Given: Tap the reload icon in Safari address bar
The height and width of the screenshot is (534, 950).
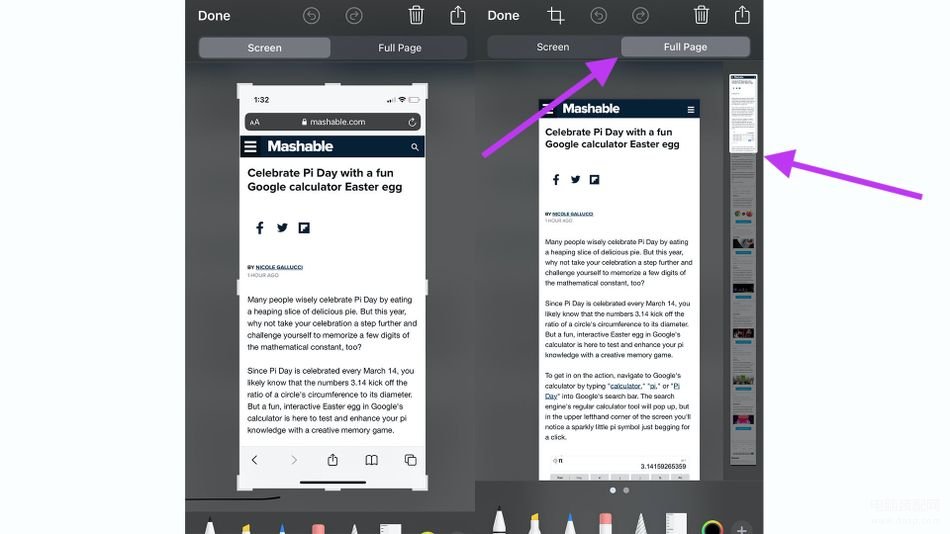Looking at the screenshot, I should 412,122.
